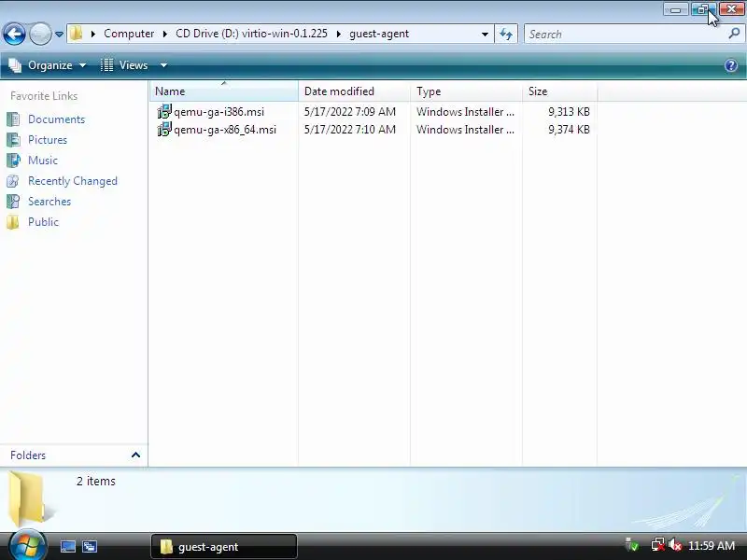Restore down the guest-agent window
This screenshot has width=747, height=560.
tap(703, 9)
